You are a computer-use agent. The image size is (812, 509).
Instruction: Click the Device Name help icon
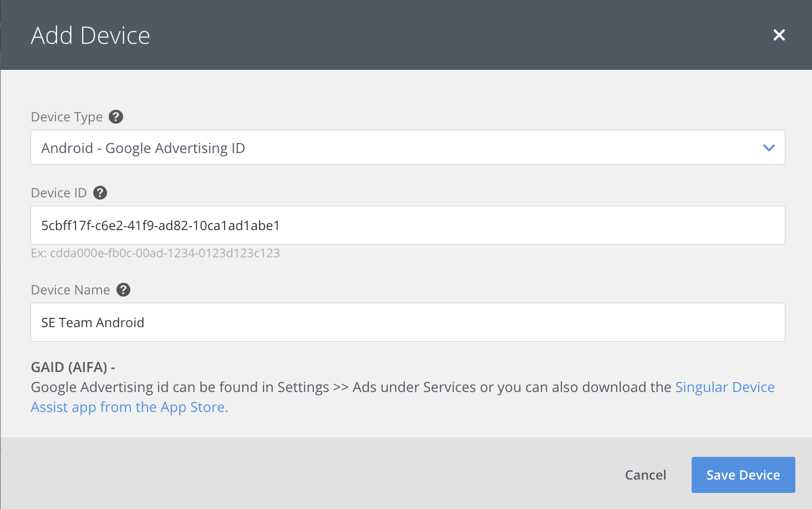123,290
